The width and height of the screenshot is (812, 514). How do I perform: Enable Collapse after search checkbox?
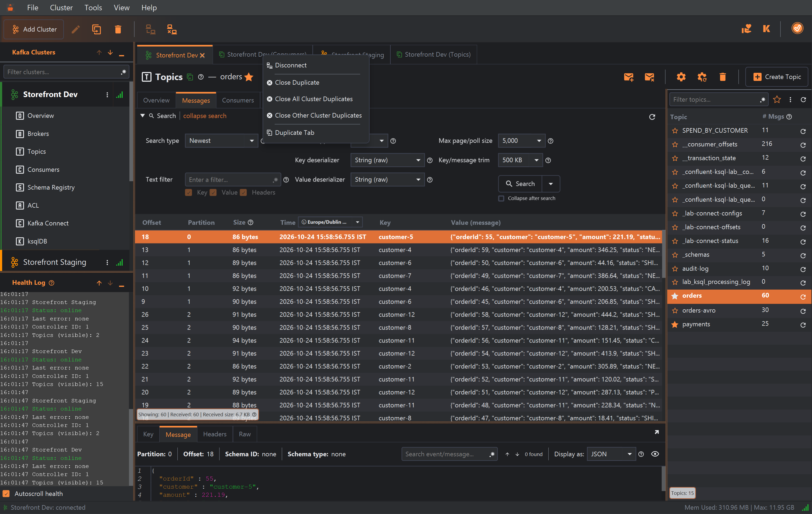(501, 198)
